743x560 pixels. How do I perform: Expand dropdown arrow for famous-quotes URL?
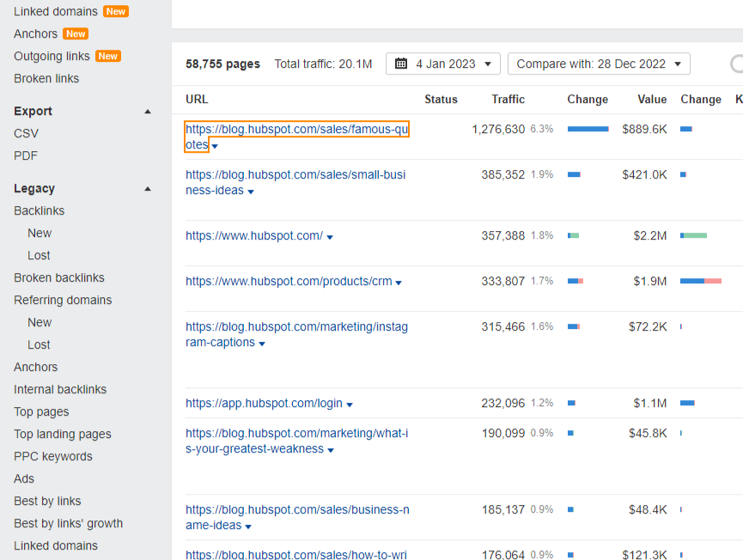[215, 146]
